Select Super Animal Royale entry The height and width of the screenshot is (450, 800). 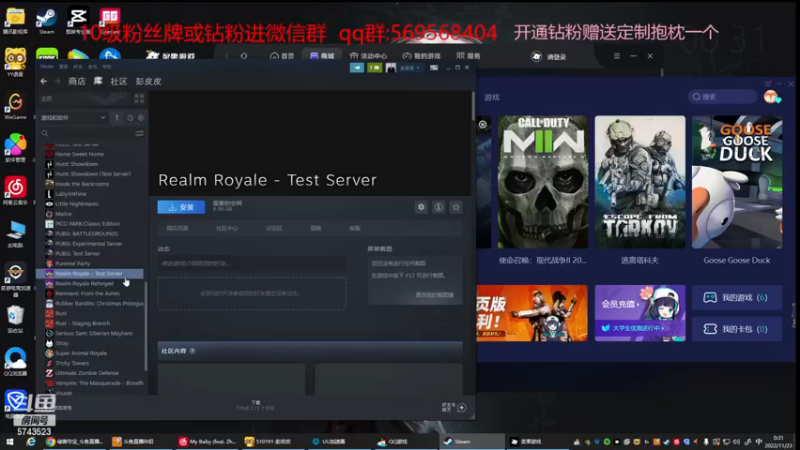[81, 353]
